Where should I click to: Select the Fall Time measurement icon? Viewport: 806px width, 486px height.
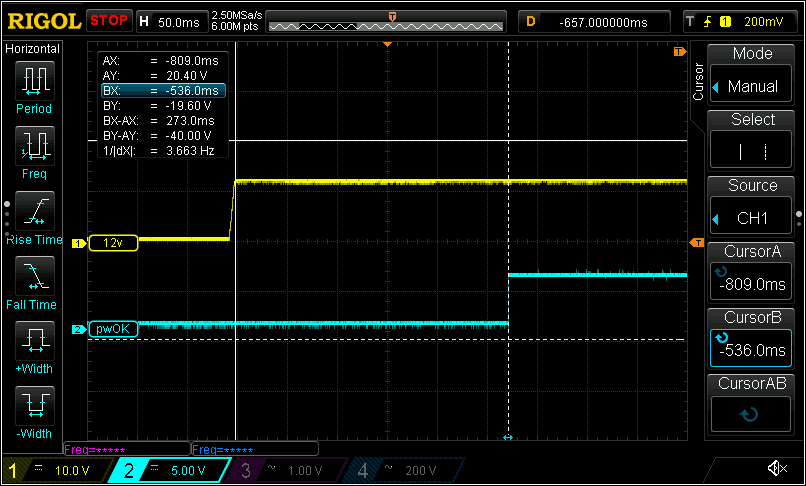click(x=34, y=276)
